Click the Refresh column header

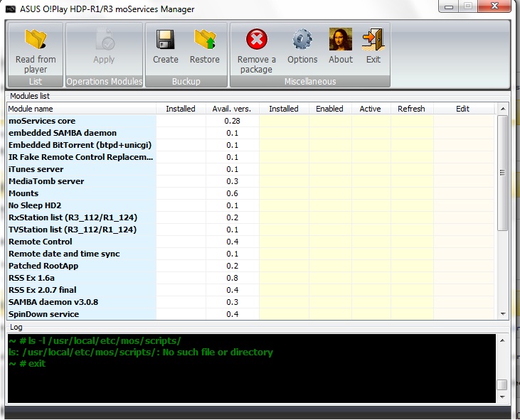[411, 109]
